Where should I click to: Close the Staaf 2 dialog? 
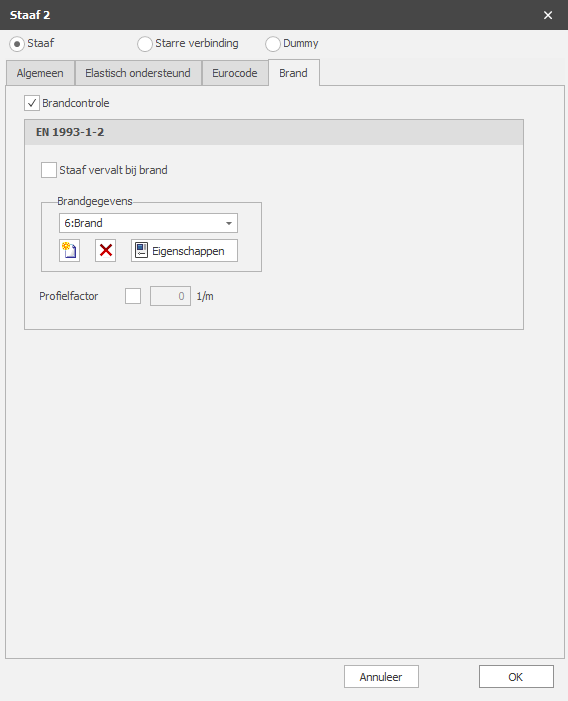(548, 15)
